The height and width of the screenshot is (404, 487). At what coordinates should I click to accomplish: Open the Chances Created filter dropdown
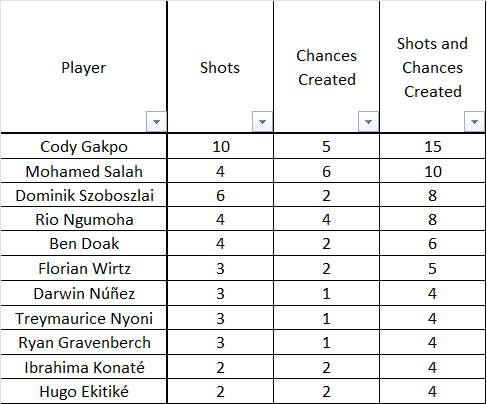[368, 122]
